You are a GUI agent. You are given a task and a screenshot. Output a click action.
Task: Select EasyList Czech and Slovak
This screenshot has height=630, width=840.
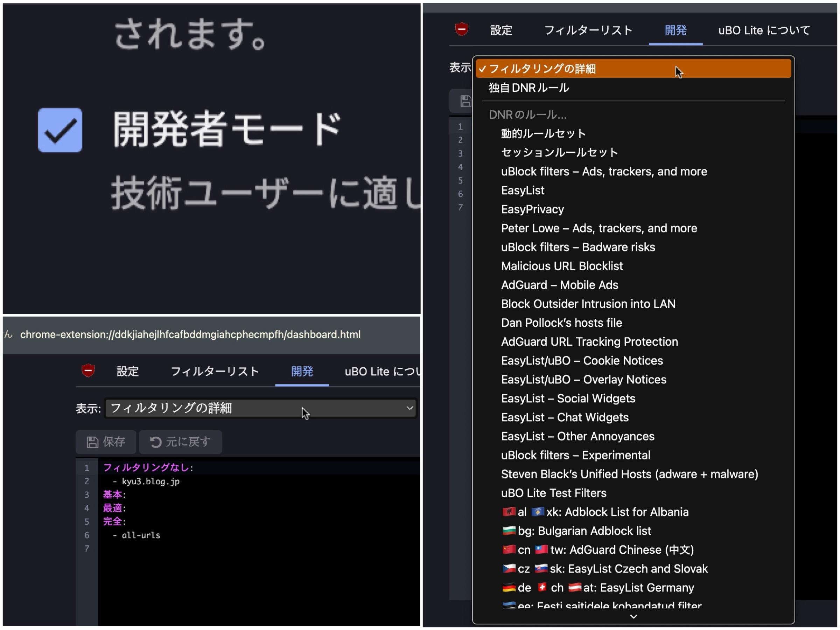tap(633, 569)
